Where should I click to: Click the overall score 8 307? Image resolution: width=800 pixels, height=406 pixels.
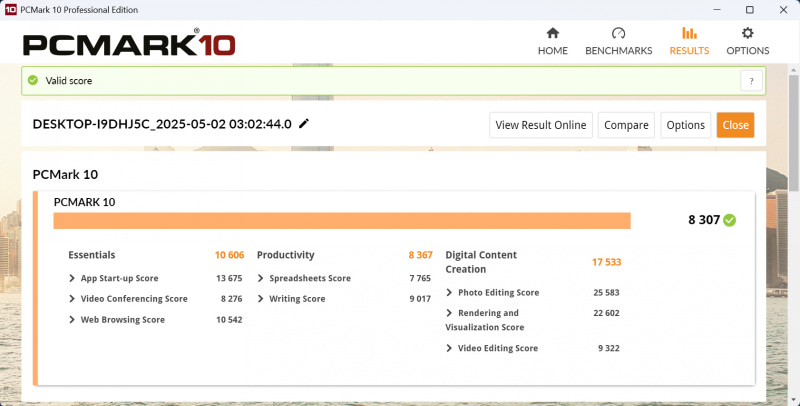click(704, 220)
